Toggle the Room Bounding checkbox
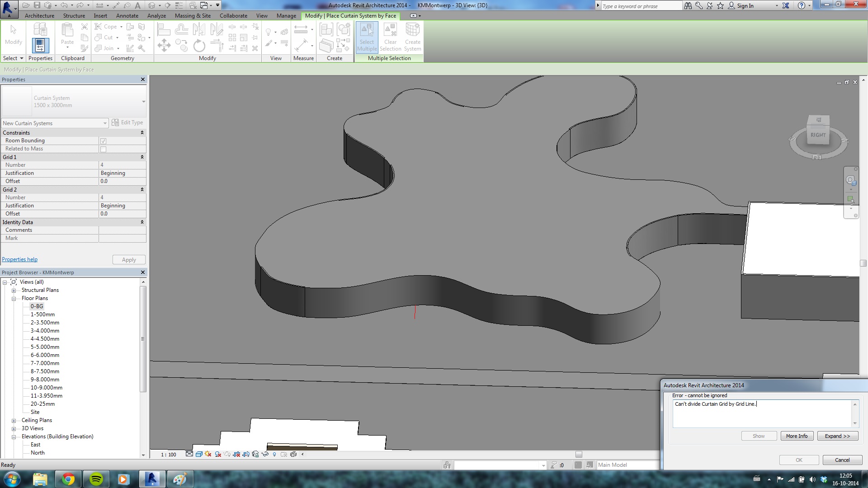This screenshot has height=488, width=868. pos(103,141)
